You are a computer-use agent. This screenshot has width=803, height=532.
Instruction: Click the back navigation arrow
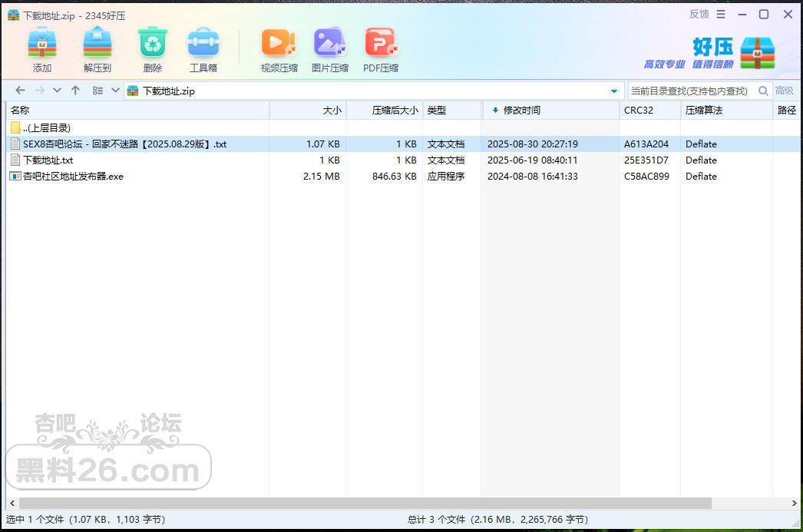(x=21, y=91)
